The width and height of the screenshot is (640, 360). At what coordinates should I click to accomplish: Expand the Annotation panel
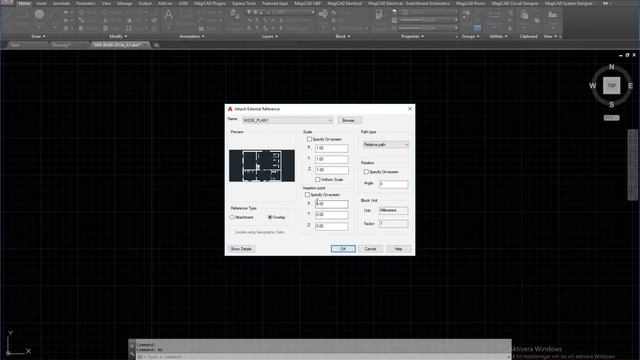tap(192, 36)
